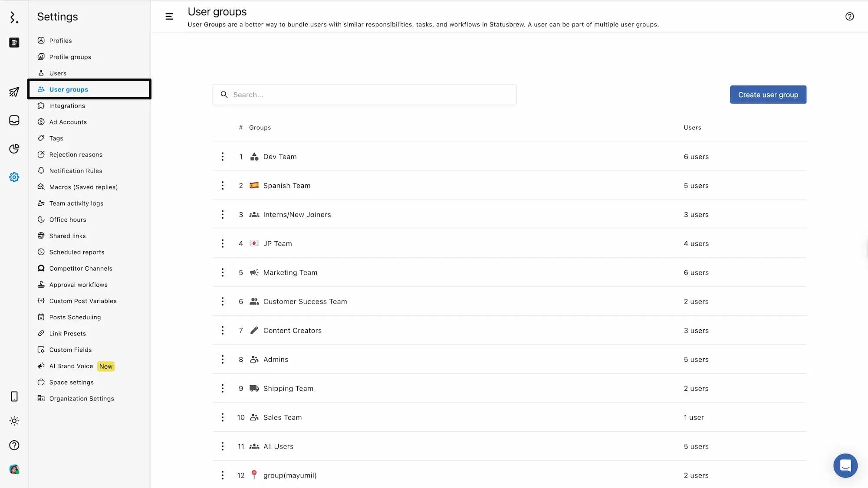Open options menu for Shipping Team

[223, 388]
